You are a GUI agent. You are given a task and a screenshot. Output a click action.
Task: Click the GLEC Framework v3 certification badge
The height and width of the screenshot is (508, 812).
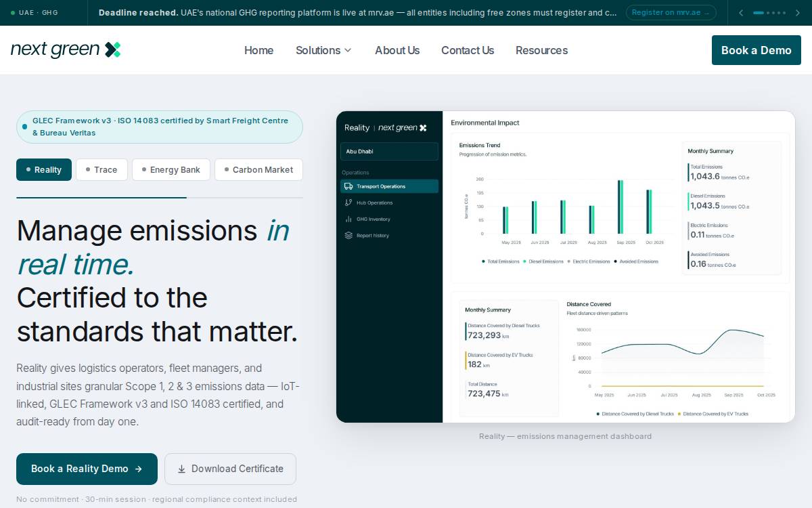pos(160,127)
